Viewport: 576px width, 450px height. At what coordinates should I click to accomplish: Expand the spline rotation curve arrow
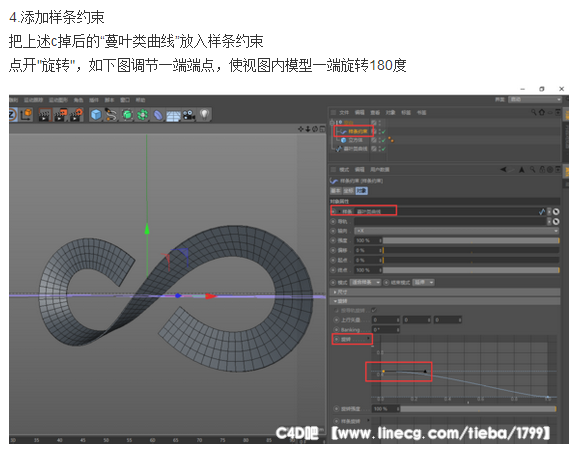pos(368,420)
